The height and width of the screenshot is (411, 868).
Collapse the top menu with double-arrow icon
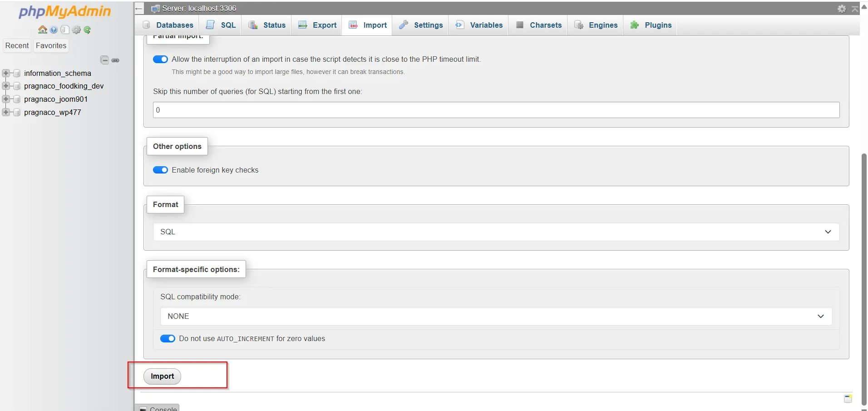point(855,9)
